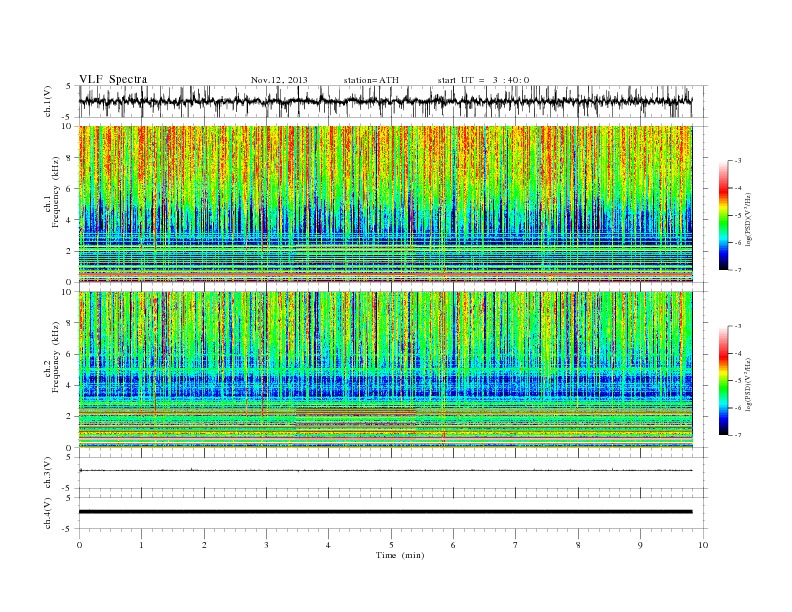Click time axis tick label "8"
The image size is (792, 612).
578,545
